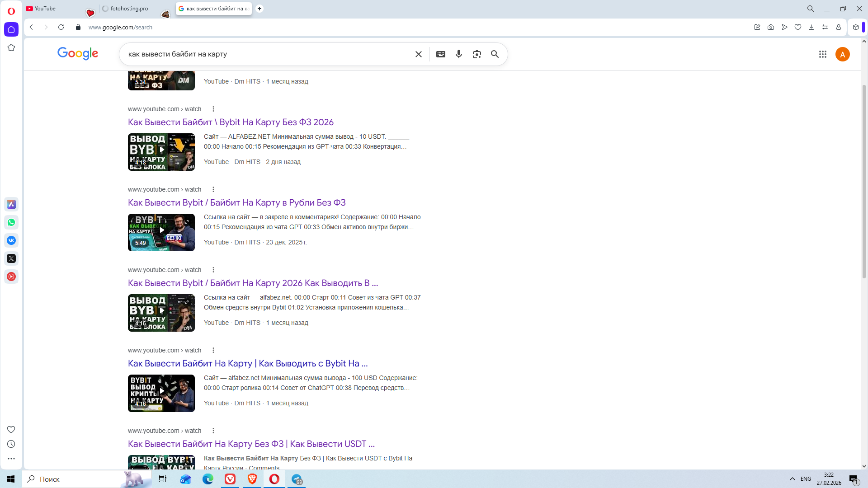The image size is (868, 488).
Task: Switch to the YouTube browser tab
Action: click(45, 9)
